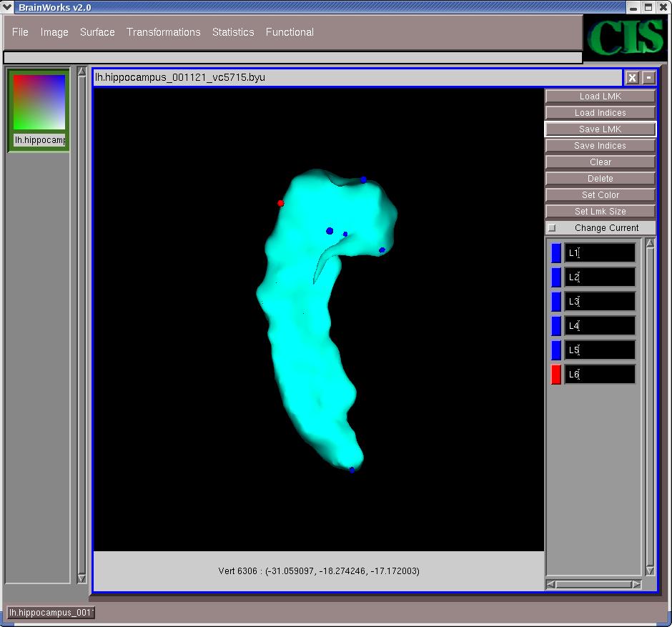This screenshot has width=672, height=627.
Task: Click the red L6 color swatch
Action: click(x=556, y=374)
